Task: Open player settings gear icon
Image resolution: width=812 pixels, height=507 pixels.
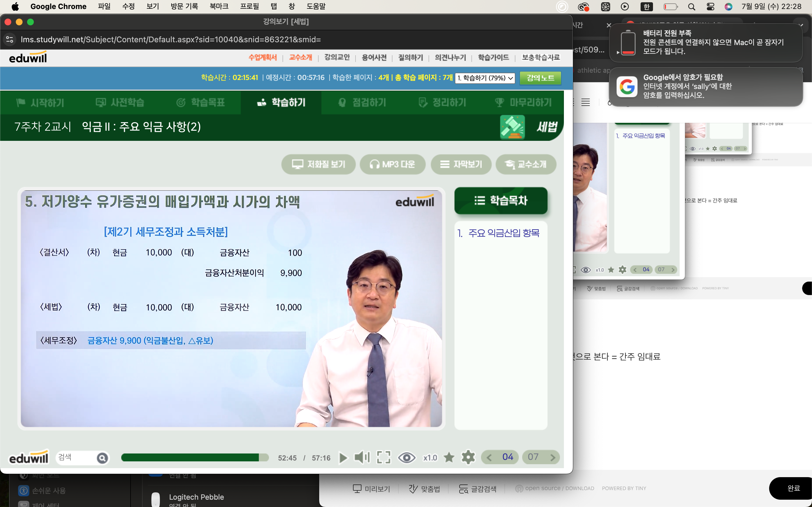Action: [x=468, y=457]
